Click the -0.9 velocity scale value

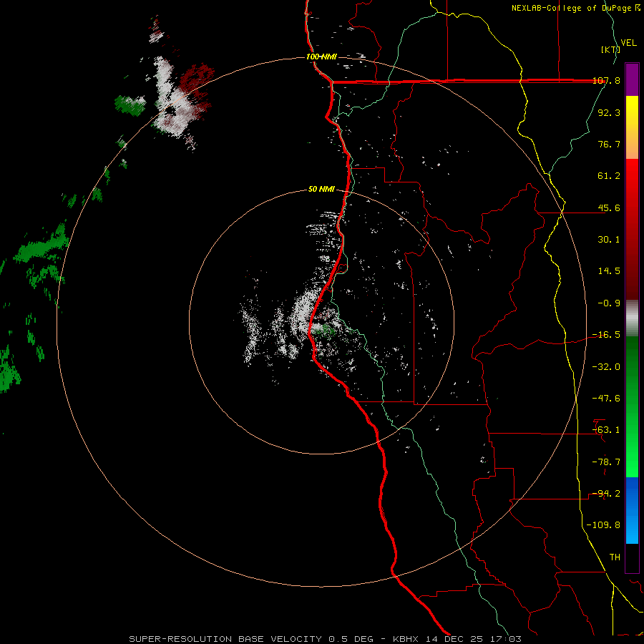(609, 303)
